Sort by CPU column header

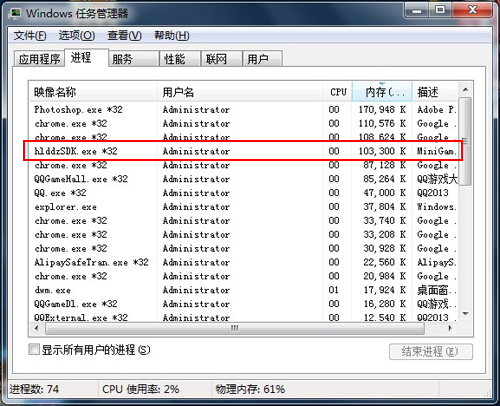337,92
